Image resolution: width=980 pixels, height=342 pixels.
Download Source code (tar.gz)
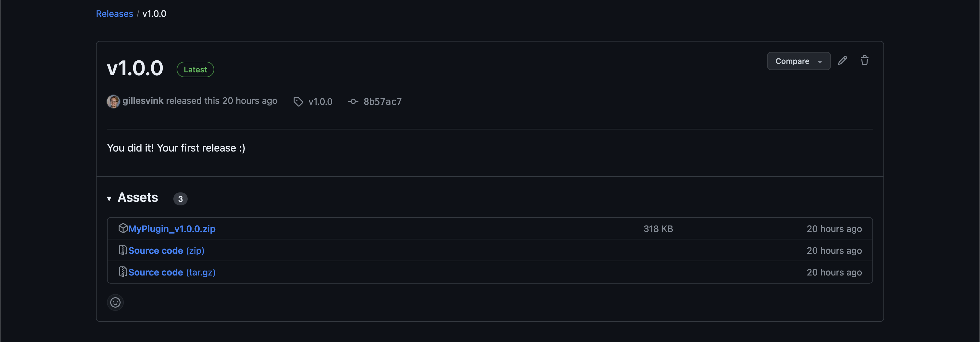pos(171,272)
